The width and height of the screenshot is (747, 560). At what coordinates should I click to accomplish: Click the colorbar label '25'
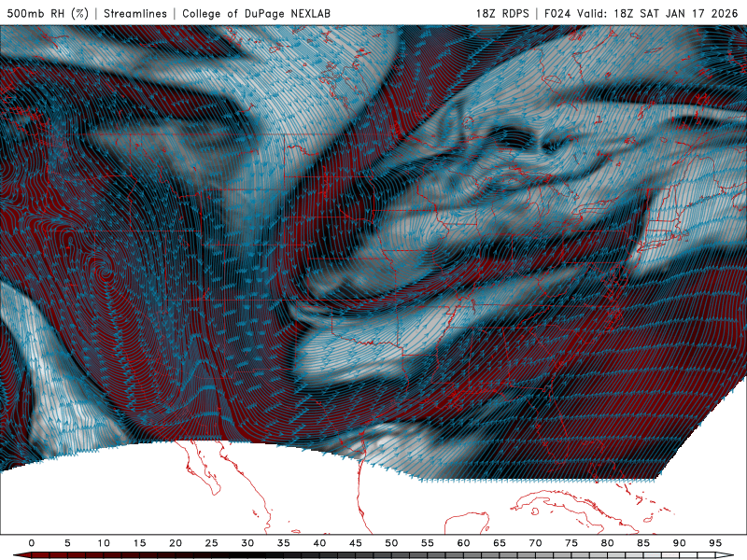coord(212,543)
